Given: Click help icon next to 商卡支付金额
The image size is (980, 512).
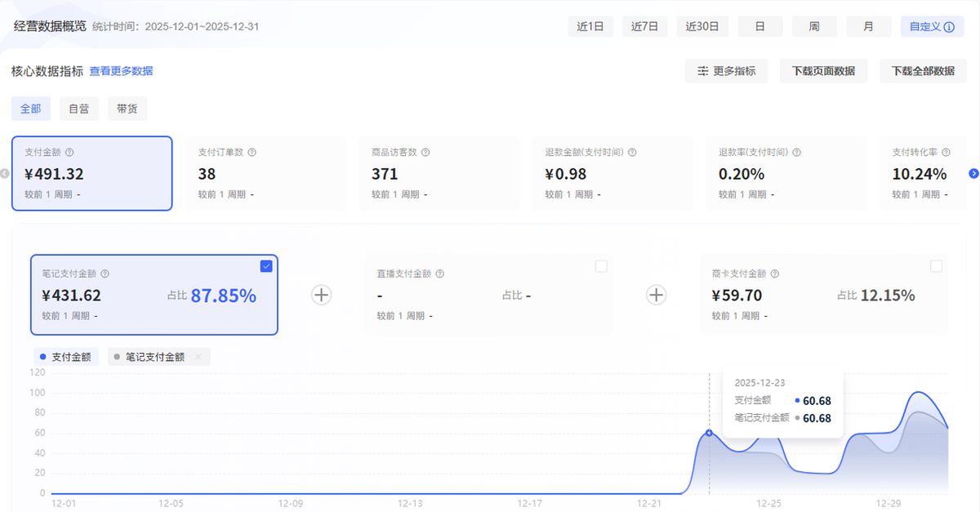Looking at the screenshot, I should coord(774,274).
